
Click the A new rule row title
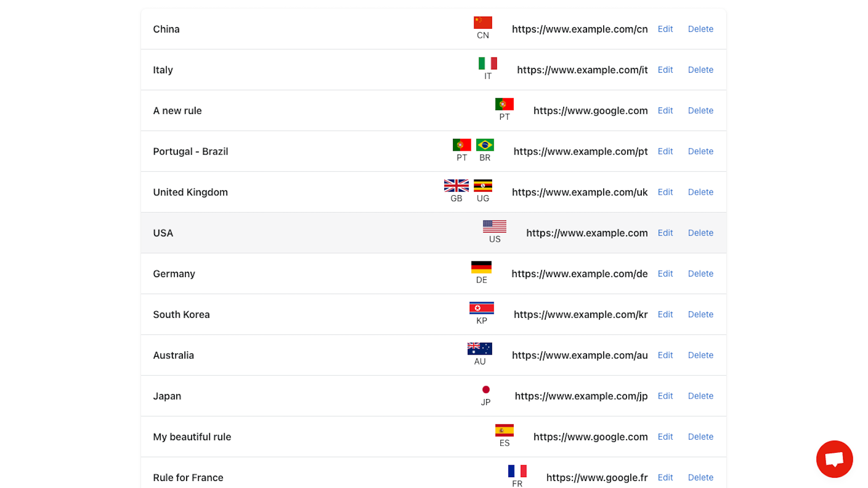[x=177, y=111]
